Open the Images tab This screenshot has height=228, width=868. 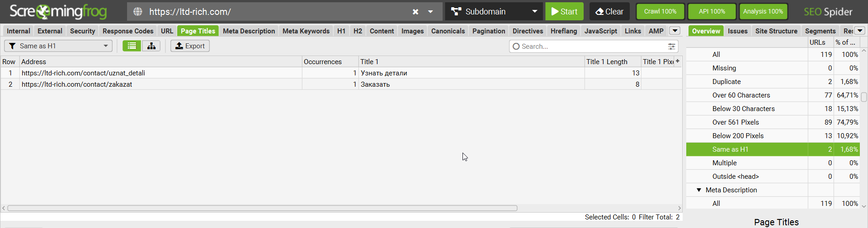(x=412, y=31)
